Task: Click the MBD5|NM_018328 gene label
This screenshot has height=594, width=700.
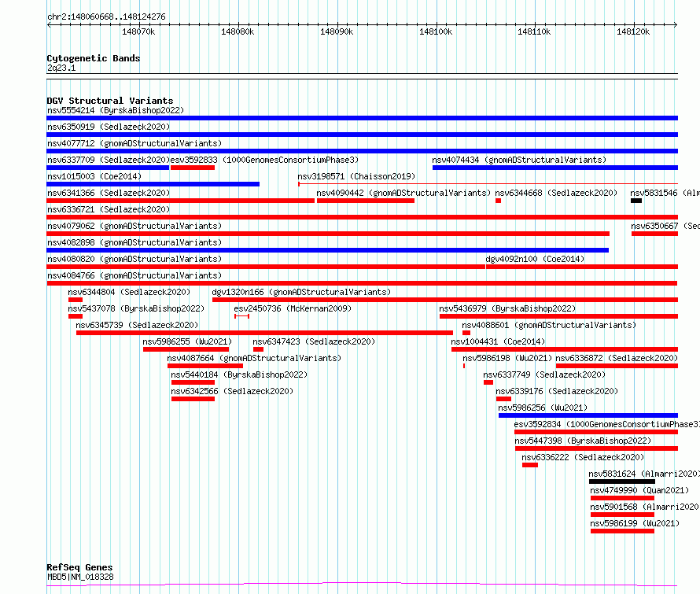Action: pyautogui.click(x=80, y=577)
